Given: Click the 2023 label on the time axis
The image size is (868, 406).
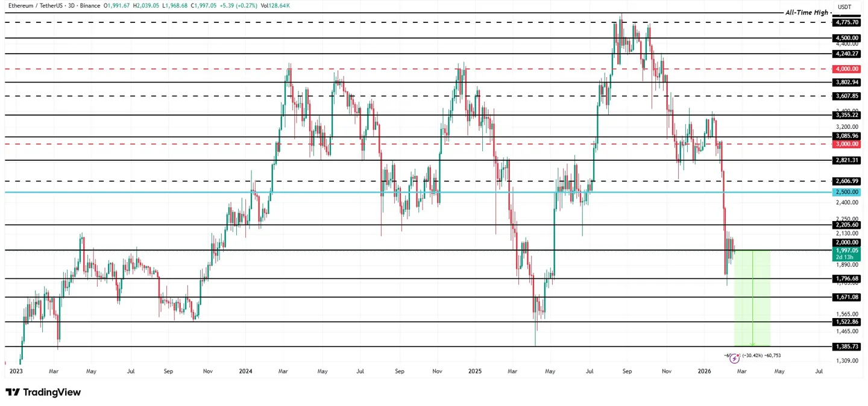Looking at the screenshot, I should tap(16, 371).
